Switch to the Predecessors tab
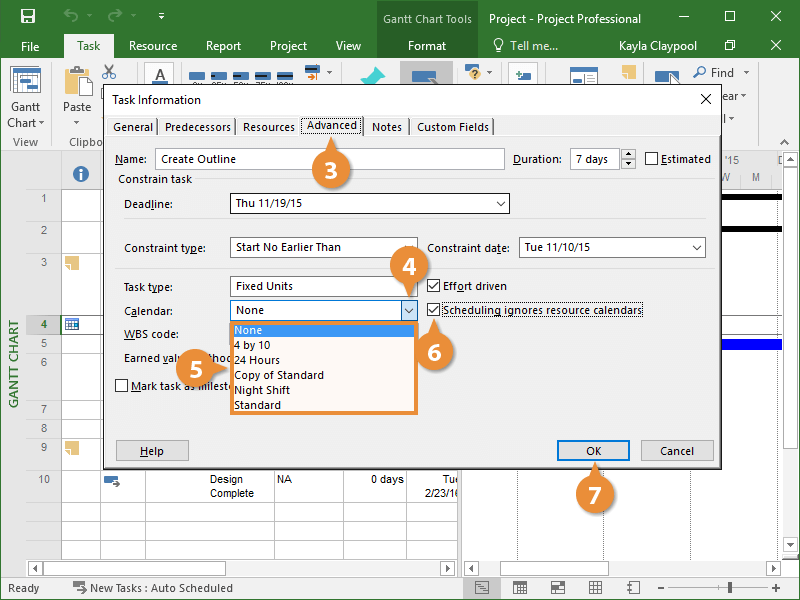 click(x=198, y=127)
